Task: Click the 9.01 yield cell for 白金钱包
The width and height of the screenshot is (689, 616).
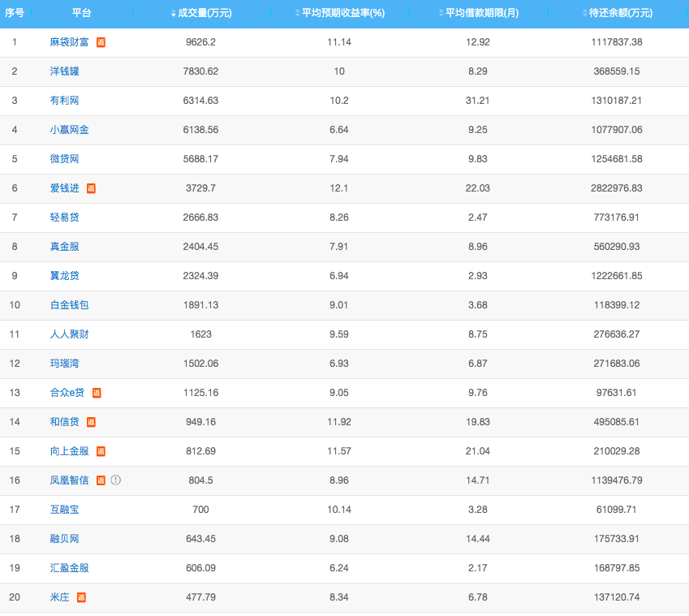Action: (x=338, y=305)
